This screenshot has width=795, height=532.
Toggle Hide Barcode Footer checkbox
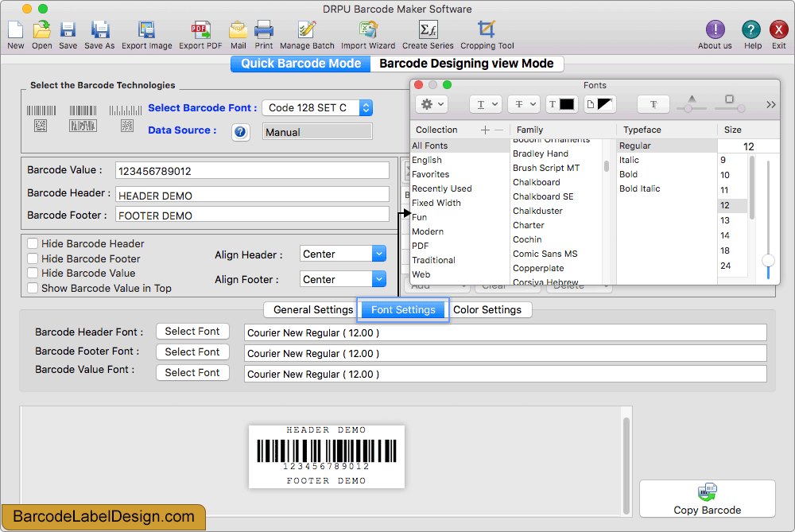click(x=33, y=258)
